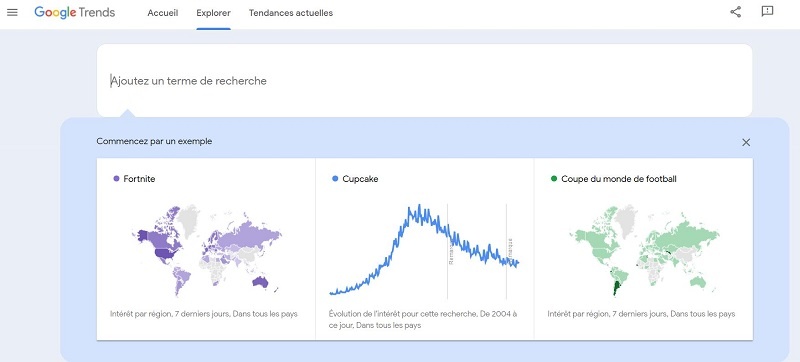
Task: Close the example suggestions panel
Action: point(746,142)
